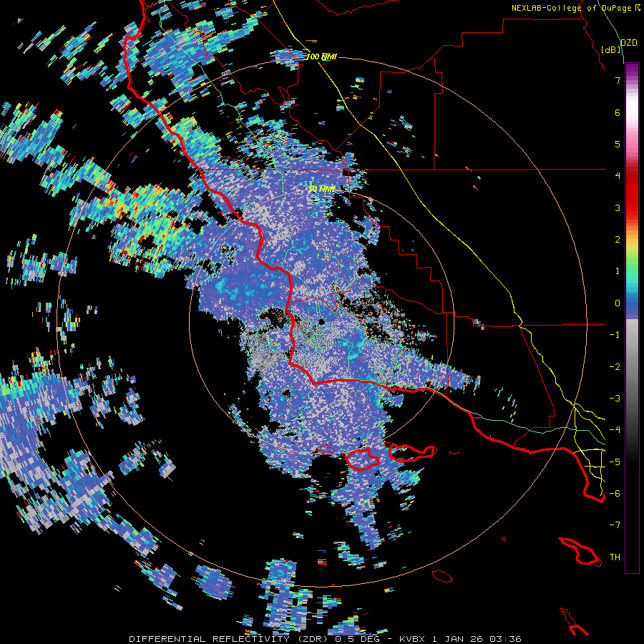Click the -7 tick label on the legend
Screen dimensions: 644x644
pos(615,525)
